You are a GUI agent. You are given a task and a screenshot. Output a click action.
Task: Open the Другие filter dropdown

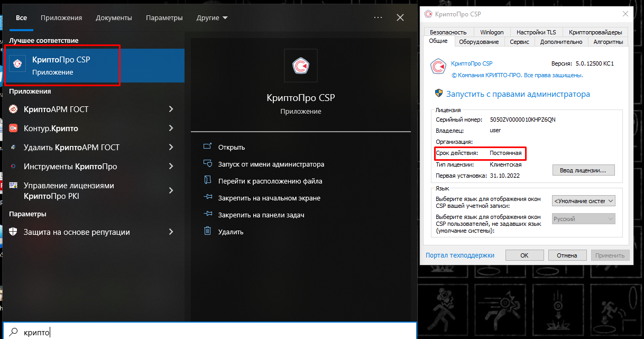pyautogui.click(x=212, y=18)
